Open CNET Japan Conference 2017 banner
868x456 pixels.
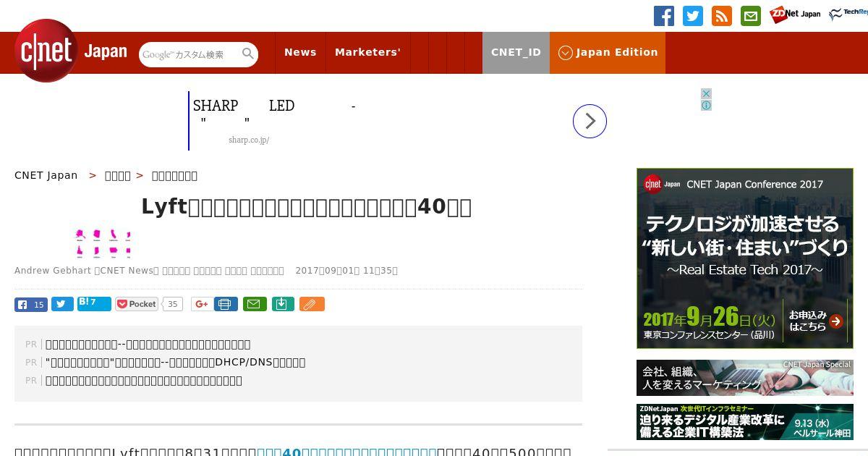745,258
